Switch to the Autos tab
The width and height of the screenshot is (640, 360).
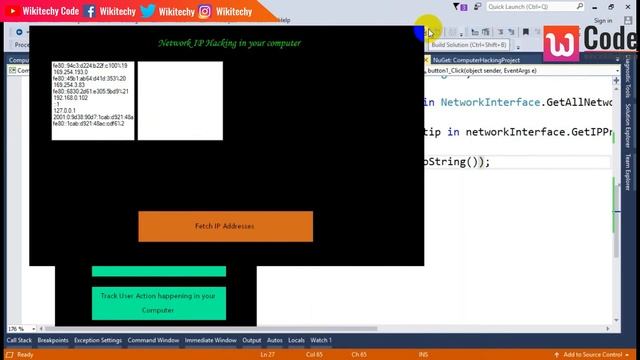point(275,340)
